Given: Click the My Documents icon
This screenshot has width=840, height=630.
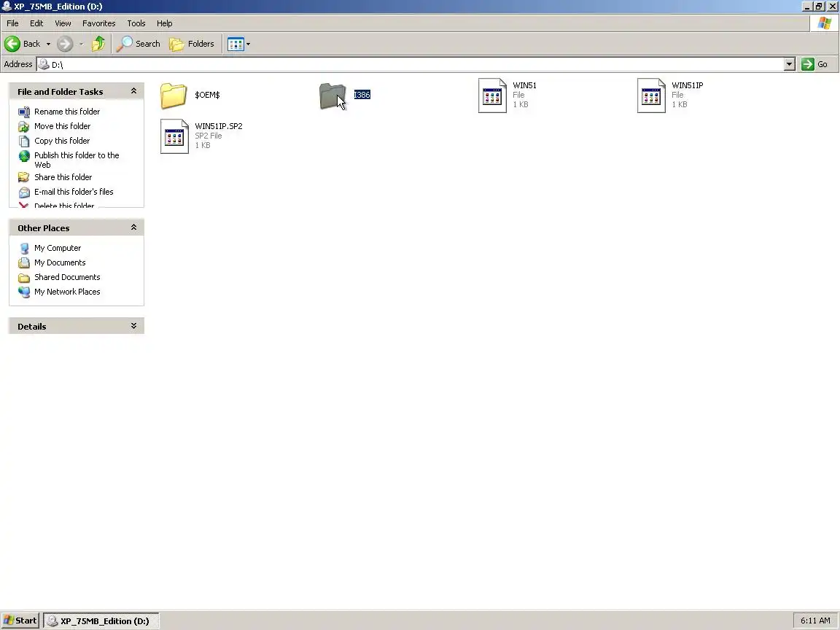Looking at the screenshot, I should pyautogui.click(x=24, y=263).
